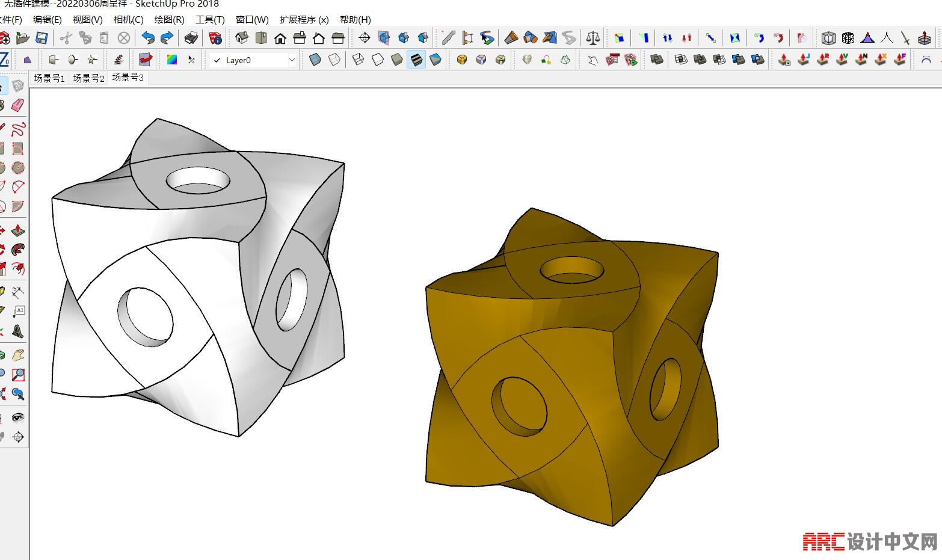Click the Print icon
Viewport: 942px width, 560px height.
[191, 38]
